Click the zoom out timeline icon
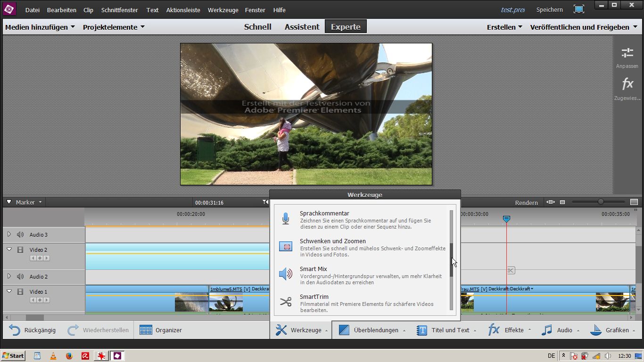 tap(562, 202)
